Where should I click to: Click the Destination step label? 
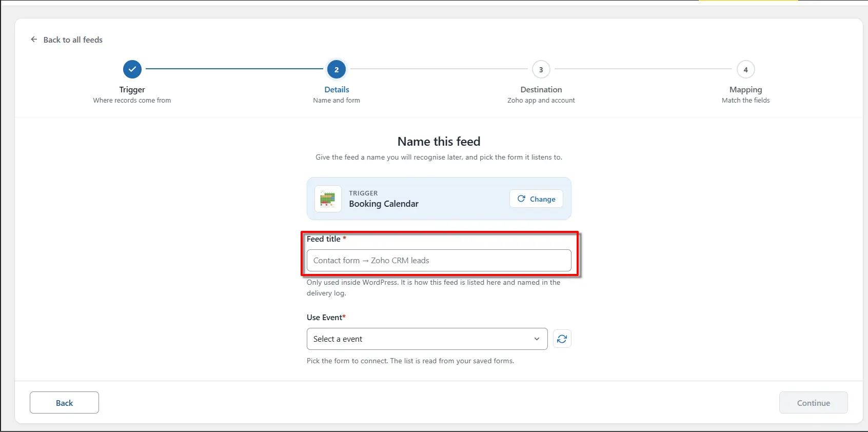(x=541, y=90)
